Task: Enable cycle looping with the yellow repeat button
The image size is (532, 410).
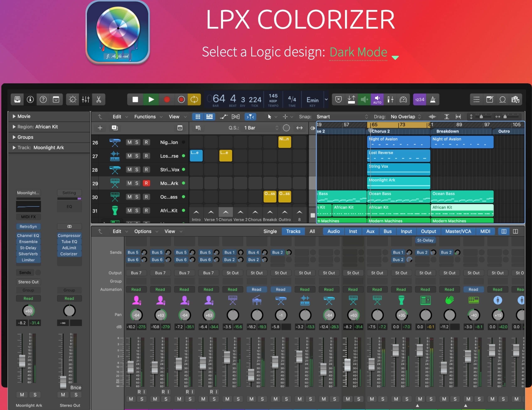Action: click(194, 99)
